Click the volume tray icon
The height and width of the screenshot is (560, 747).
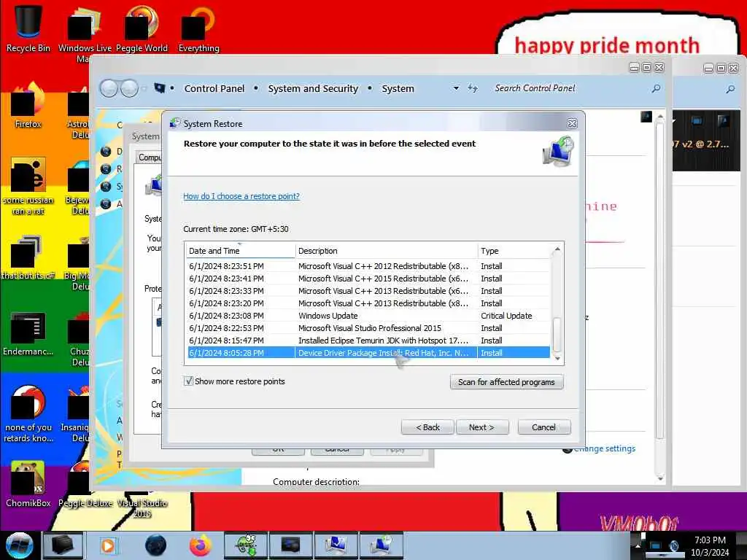[674, 546]
